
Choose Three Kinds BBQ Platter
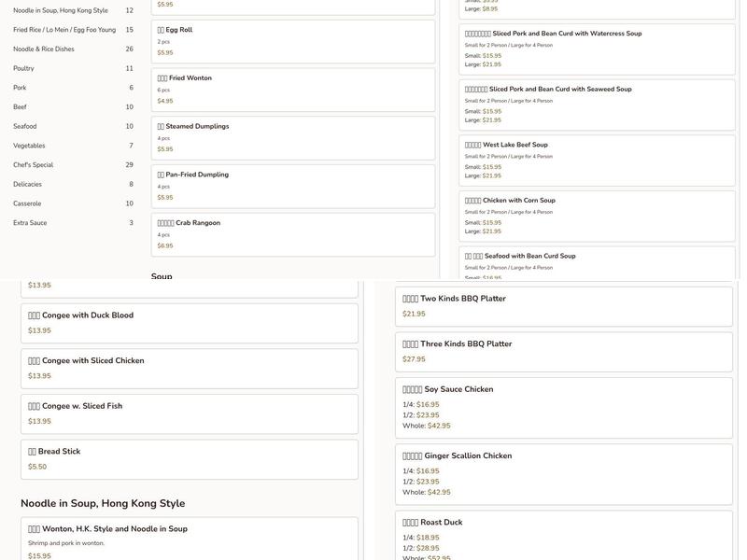point(564,351)
